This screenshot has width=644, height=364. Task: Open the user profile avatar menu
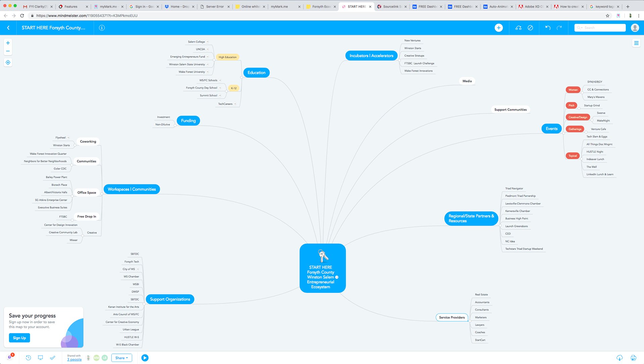click(635, 28)
